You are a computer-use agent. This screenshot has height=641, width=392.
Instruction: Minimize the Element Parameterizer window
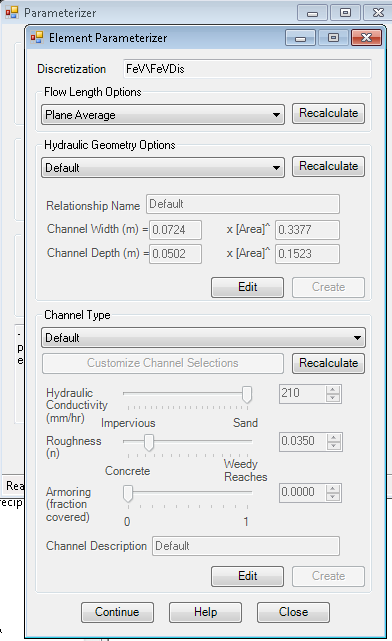[x=300, y=38]
